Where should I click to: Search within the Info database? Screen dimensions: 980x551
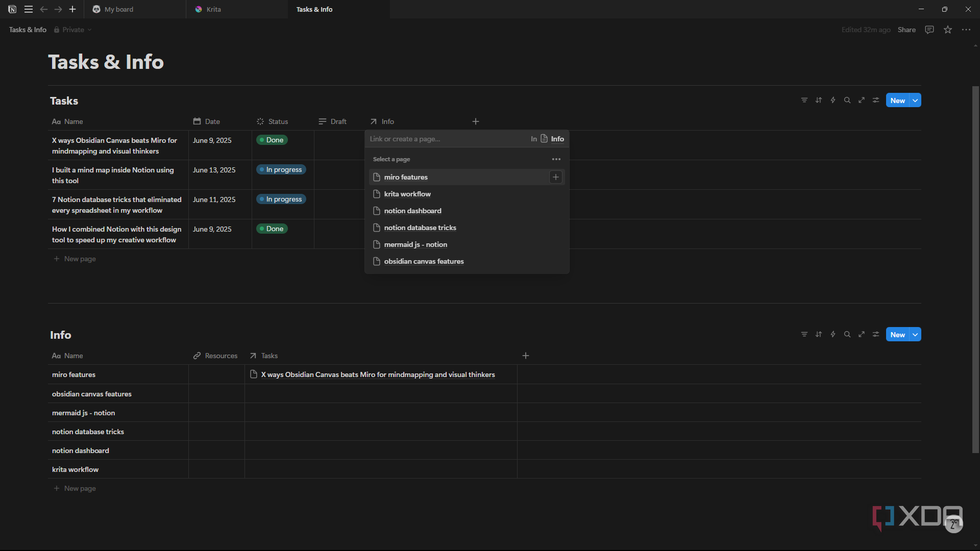[847, 334]
